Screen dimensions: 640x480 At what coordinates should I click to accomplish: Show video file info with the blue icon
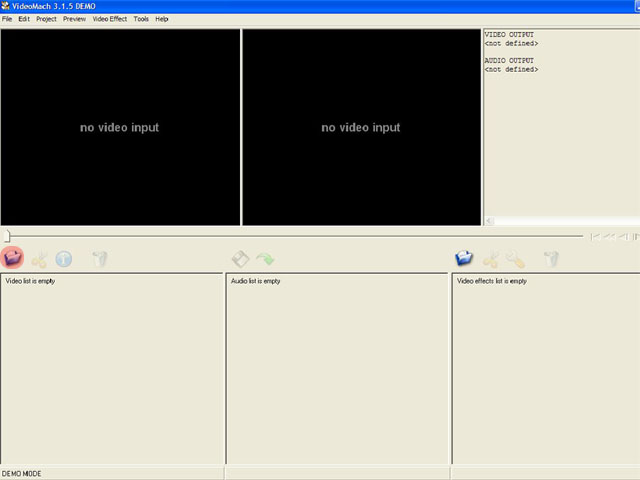tap(64, 259)
